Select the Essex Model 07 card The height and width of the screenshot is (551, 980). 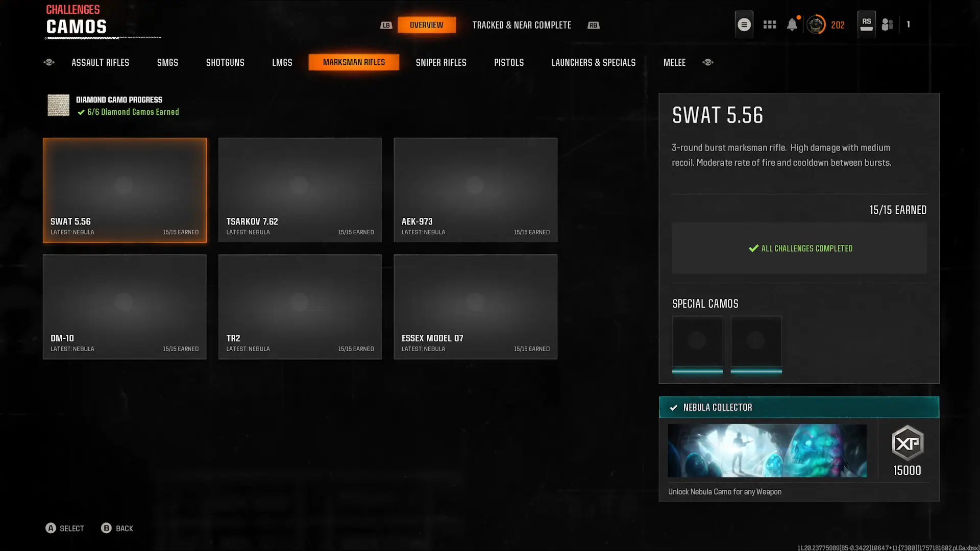coord(475,307)
